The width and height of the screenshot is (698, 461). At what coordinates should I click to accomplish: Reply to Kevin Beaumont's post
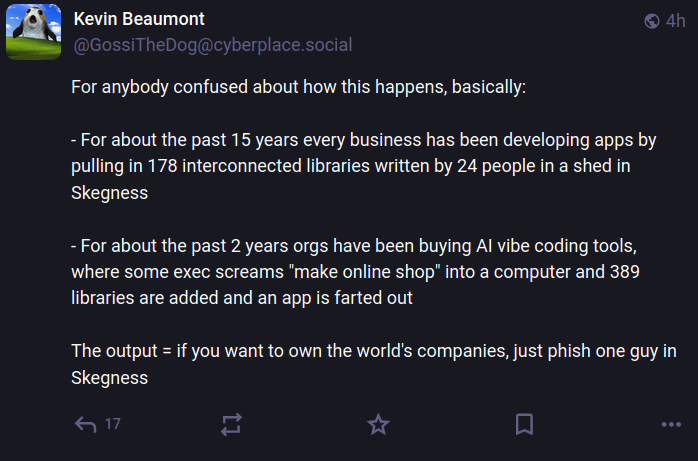pyautogui.click(x=86, y=424)
